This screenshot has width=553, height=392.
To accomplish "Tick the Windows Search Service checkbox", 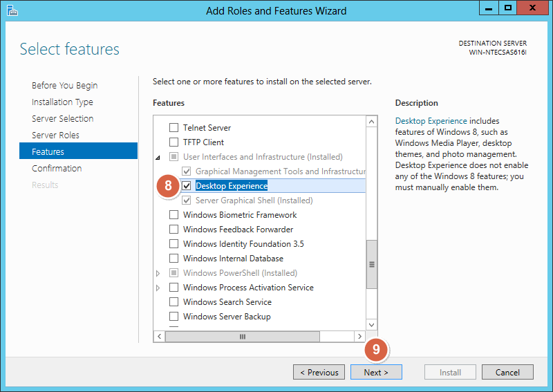I will point(174,301).
